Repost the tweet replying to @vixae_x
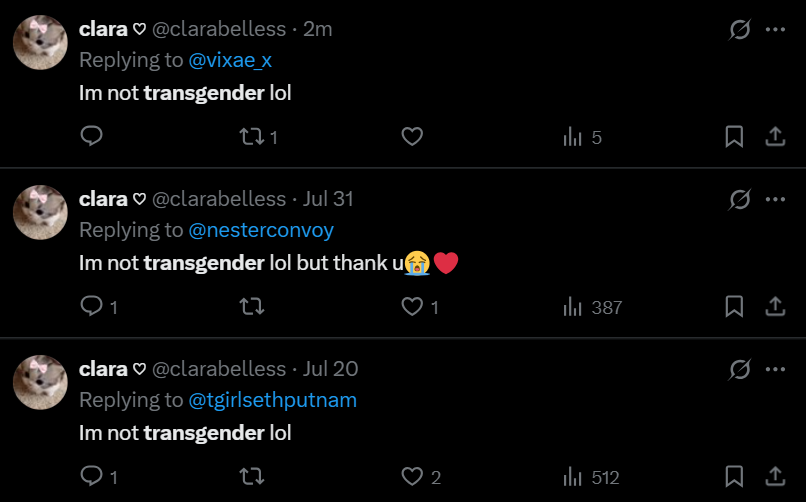The height and width of the screenshot is (502, 806). point(251,137)
